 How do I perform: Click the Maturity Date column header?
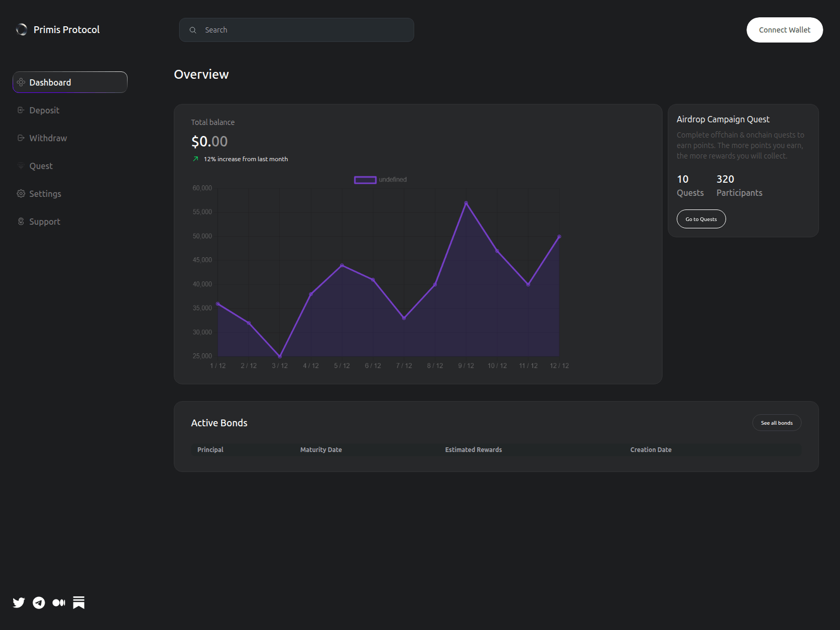pyautogui.click(x=321, y=450)
